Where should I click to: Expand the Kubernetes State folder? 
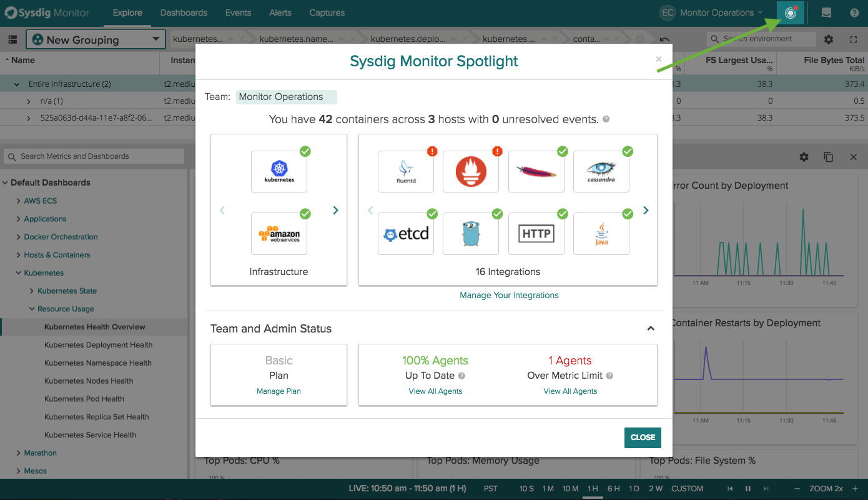pyautogui.click(x=32, y=291)
